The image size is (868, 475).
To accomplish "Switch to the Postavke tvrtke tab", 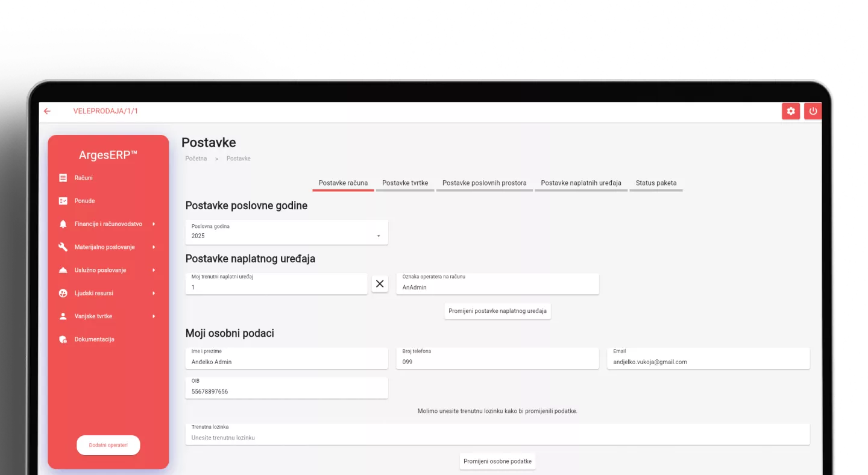I will pos(405,183).
